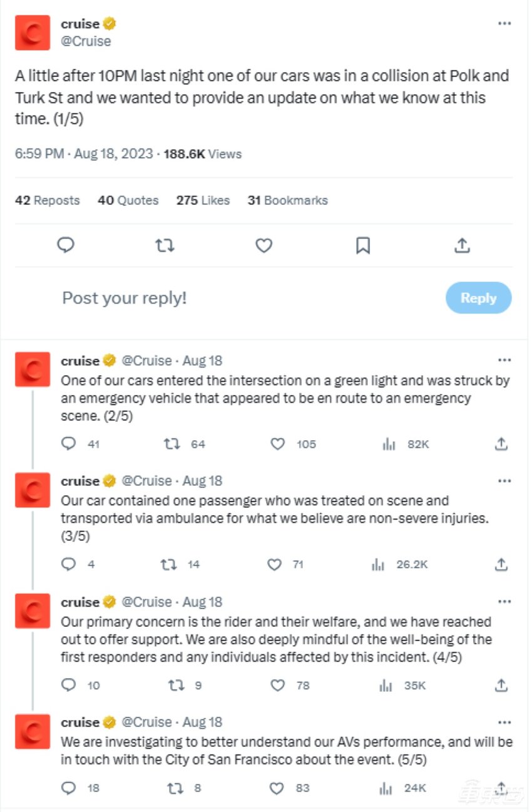View analytics for the (2/5) tweet

[x=389, y=443]
